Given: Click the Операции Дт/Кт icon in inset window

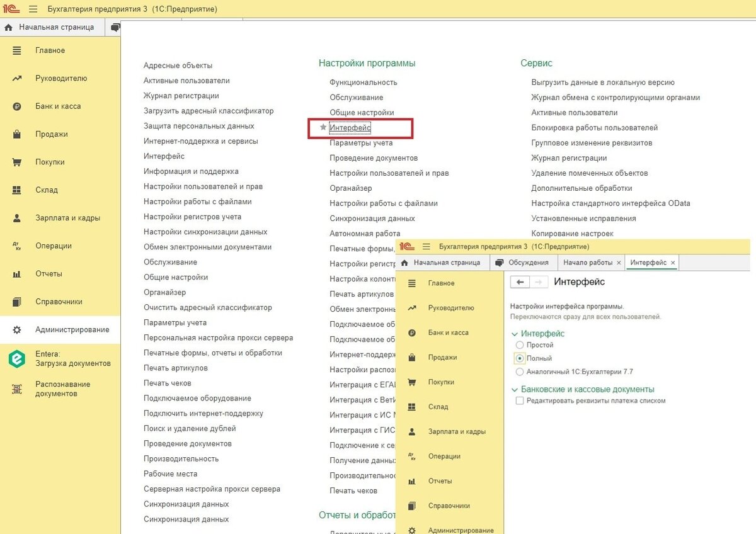Looking at the screenshot, I should tap(412, 456).
